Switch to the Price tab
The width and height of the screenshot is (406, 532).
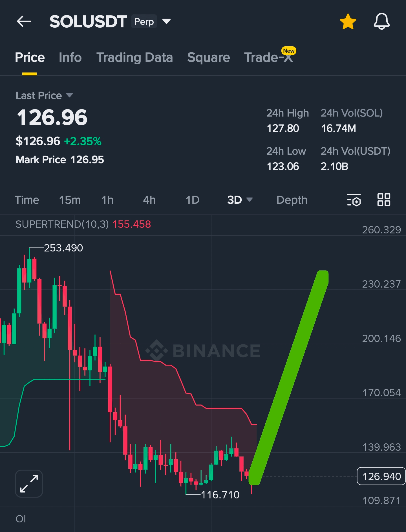coord(30,57)
